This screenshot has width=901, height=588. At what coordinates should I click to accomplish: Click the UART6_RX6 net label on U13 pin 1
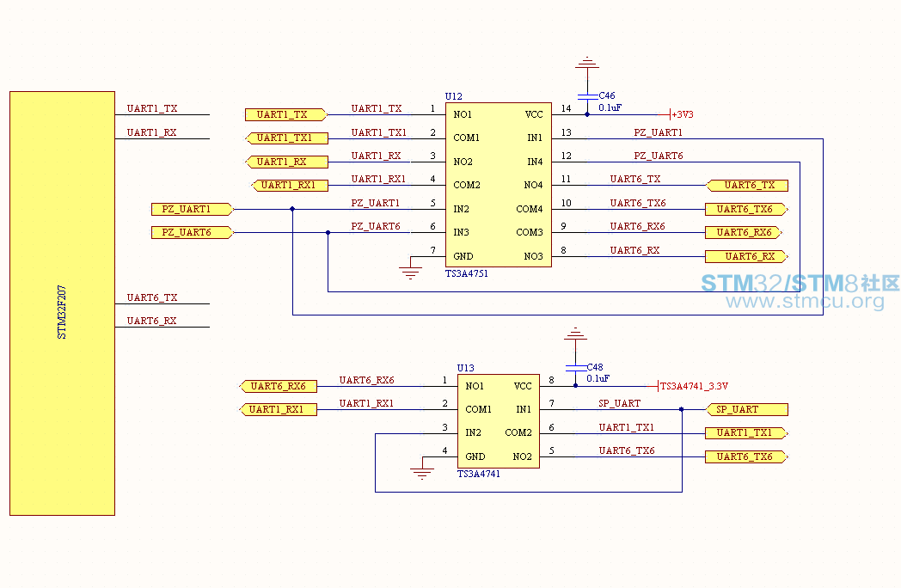[x=366, y=380]
